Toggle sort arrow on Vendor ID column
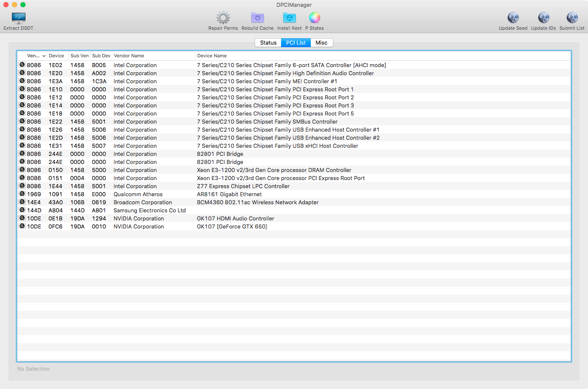 (43, 56)
